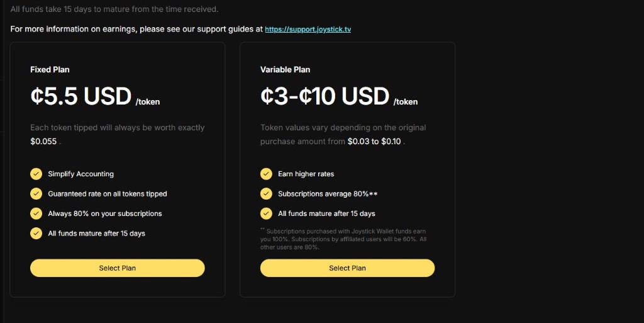Click Fixed Plan funds mature checkmark icon
Screen dimensions: 644x323
pyautogui.click(x=36, y=233)
